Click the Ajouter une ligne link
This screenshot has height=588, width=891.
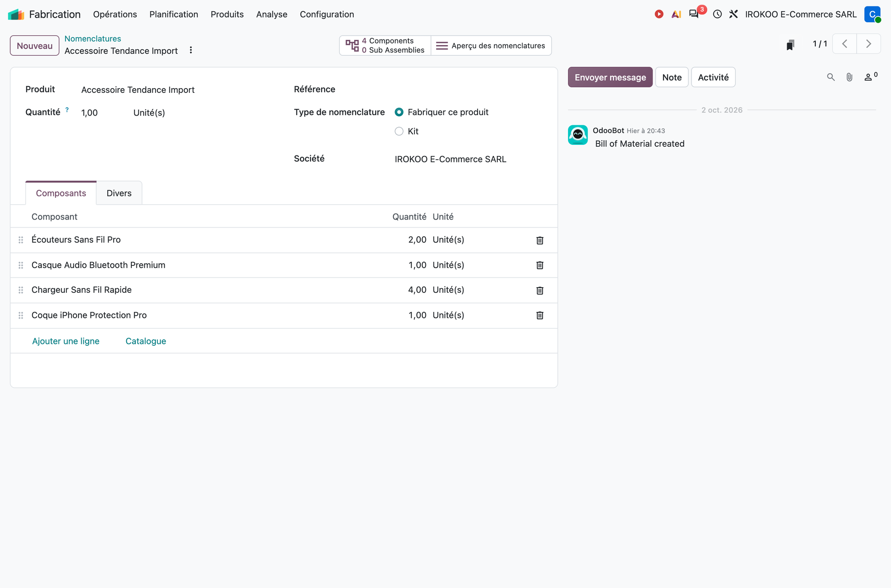65,341
